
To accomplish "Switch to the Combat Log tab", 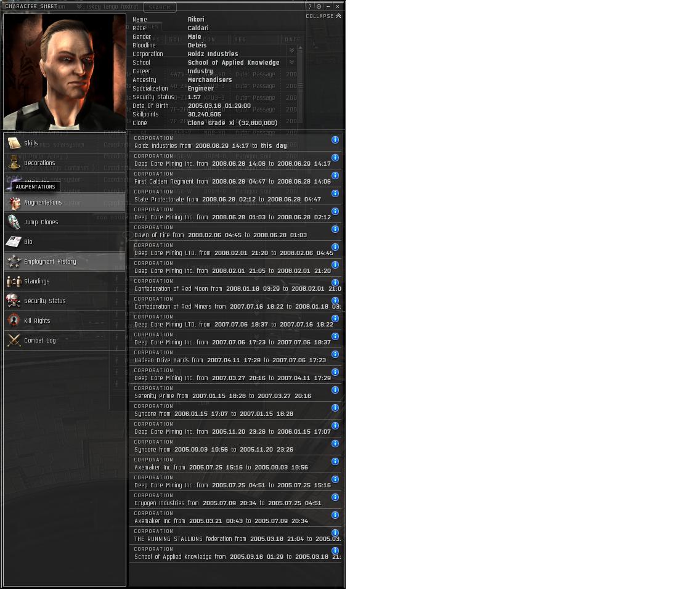I will 65,340.
